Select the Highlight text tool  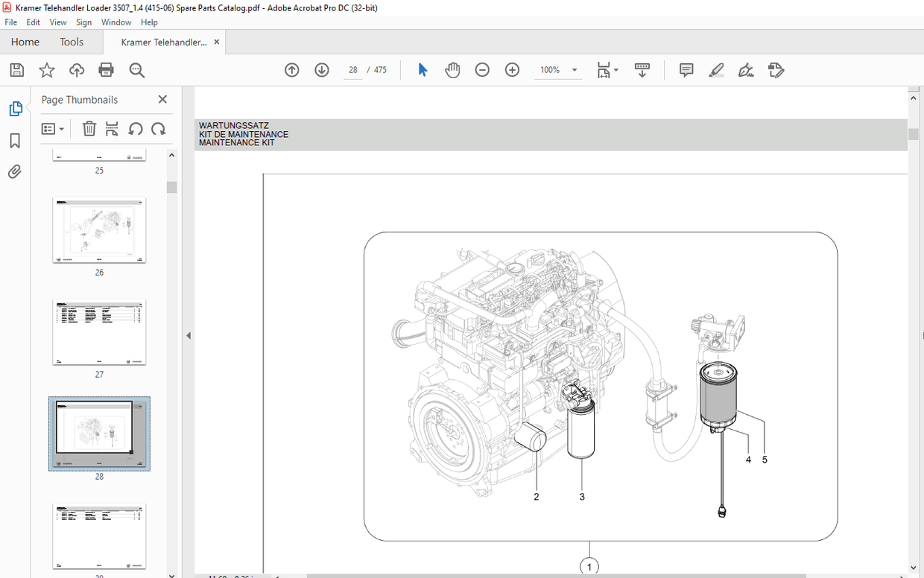click(x=716, y=69)
